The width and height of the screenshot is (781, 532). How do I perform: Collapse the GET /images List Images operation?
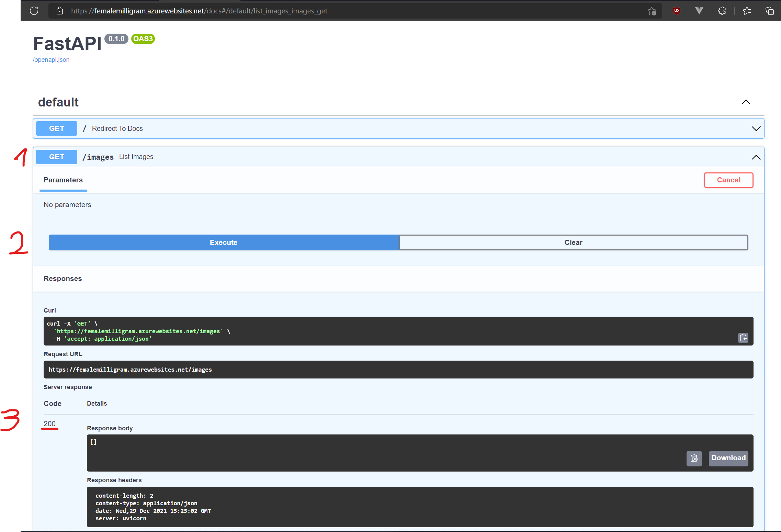[x=756, y=157]
